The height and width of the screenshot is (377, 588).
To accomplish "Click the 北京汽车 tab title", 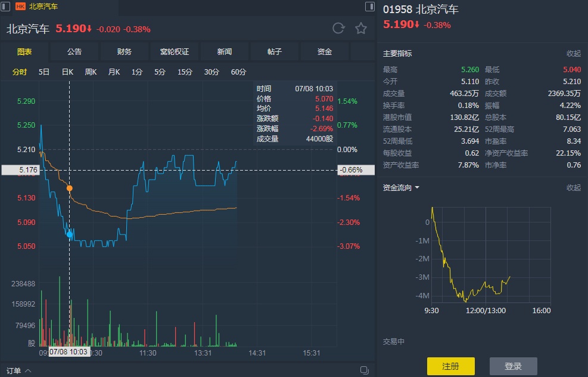I will pyautogui.click(x=43, y=7).
